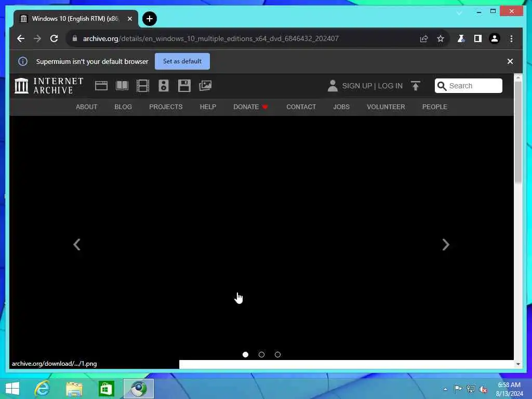Show the next carousel image
Image resolution: width=532 pixels, height=399 pixels.
point(446,245)
